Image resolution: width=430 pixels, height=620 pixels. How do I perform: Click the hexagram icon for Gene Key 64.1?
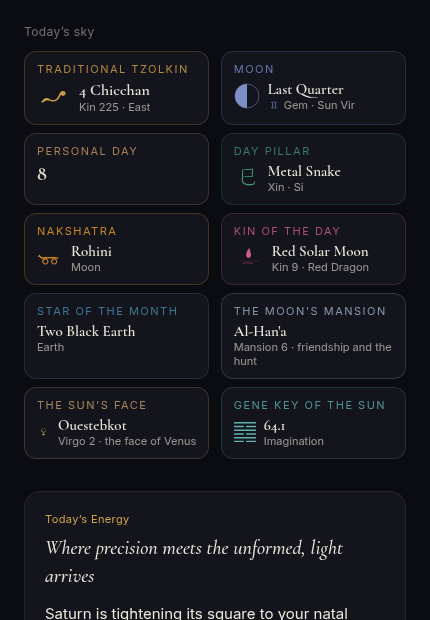[x=245, y=432]
